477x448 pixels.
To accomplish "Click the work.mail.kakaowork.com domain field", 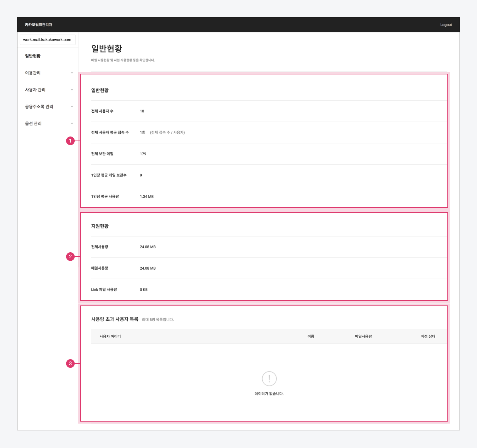I will [47, 40].
